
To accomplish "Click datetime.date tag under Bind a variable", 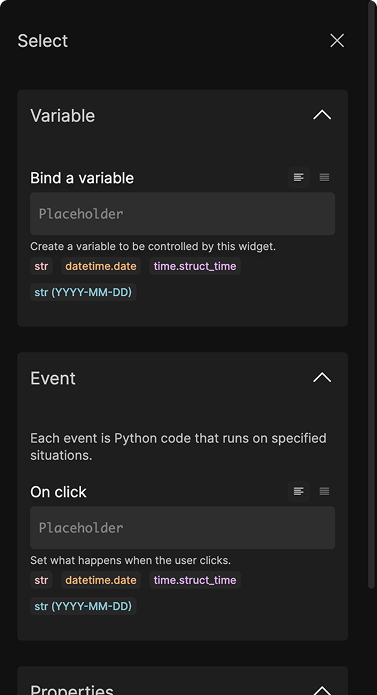I will 101,266.
